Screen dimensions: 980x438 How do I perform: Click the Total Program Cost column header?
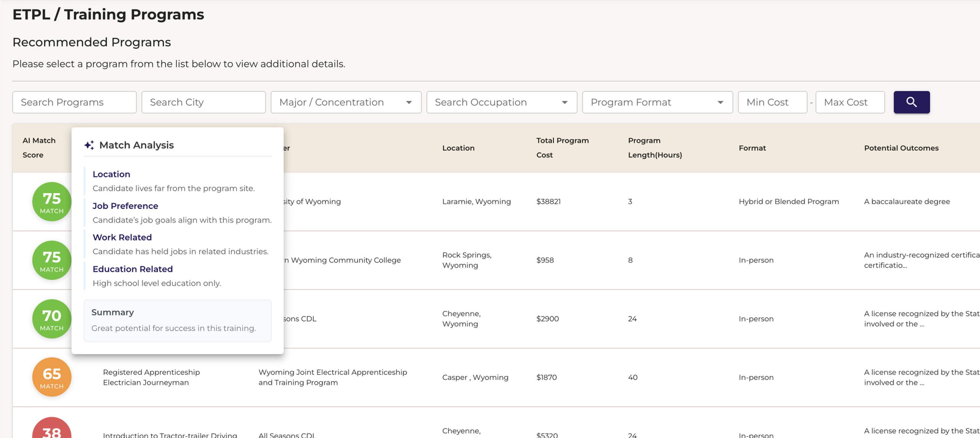click(x=562, y=148)
